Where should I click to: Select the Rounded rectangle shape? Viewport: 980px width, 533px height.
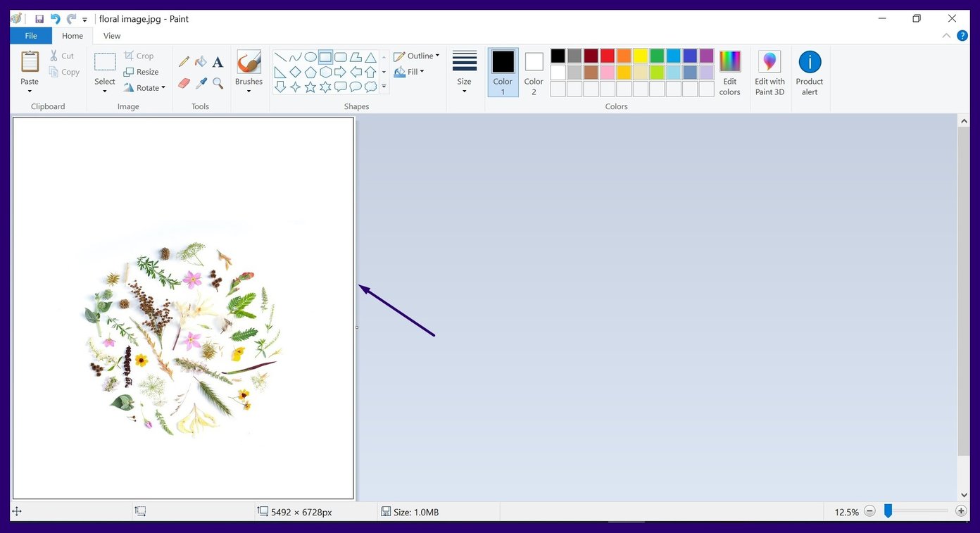tap(341, 57)
